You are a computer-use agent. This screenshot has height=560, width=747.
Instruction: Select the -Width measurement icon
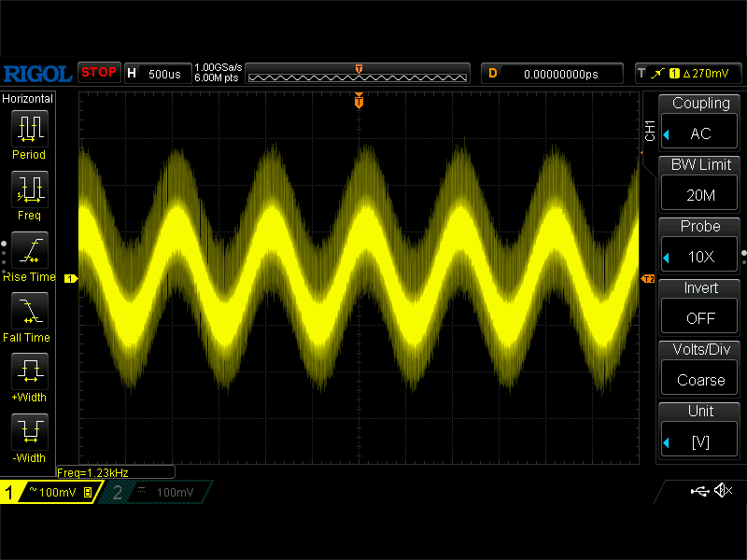[x=28, y=431]
